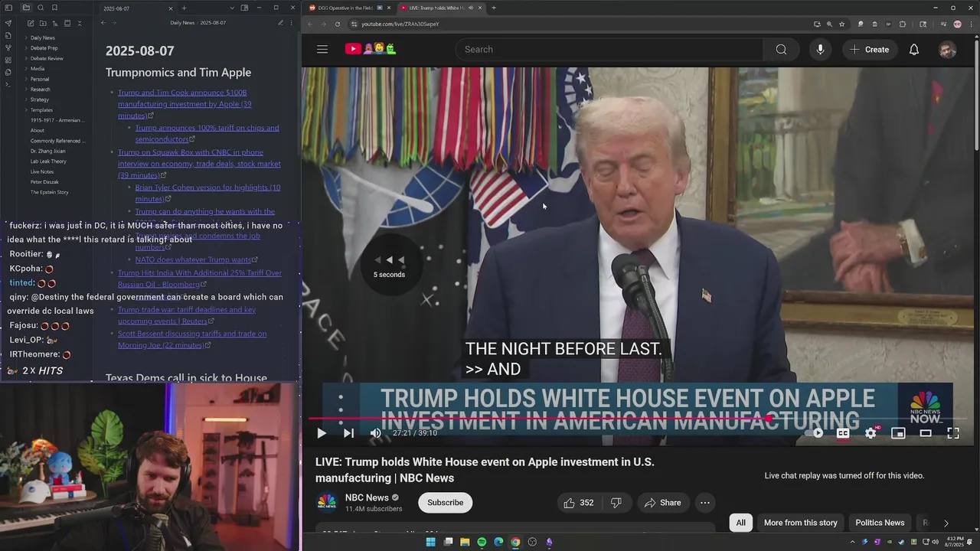The width and height of the screenshot is (980, 551).
Task: Open YouTube guide hamburger menu
Action: tap(322, 49)
